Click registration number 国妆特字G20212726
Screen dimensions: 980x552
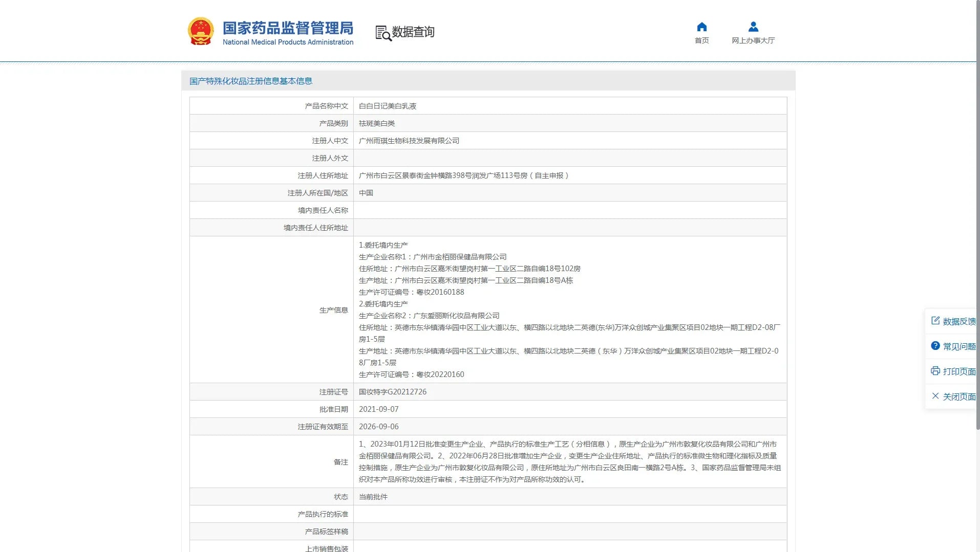coord(392,392)
